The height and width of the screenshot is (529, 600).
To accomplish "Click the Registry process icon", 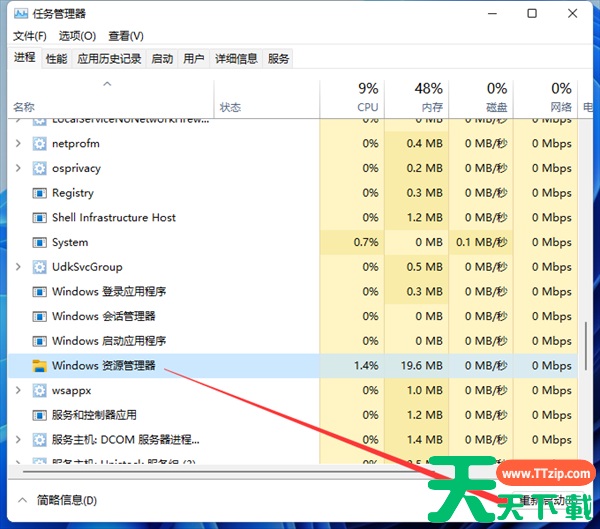I will 39,193.
